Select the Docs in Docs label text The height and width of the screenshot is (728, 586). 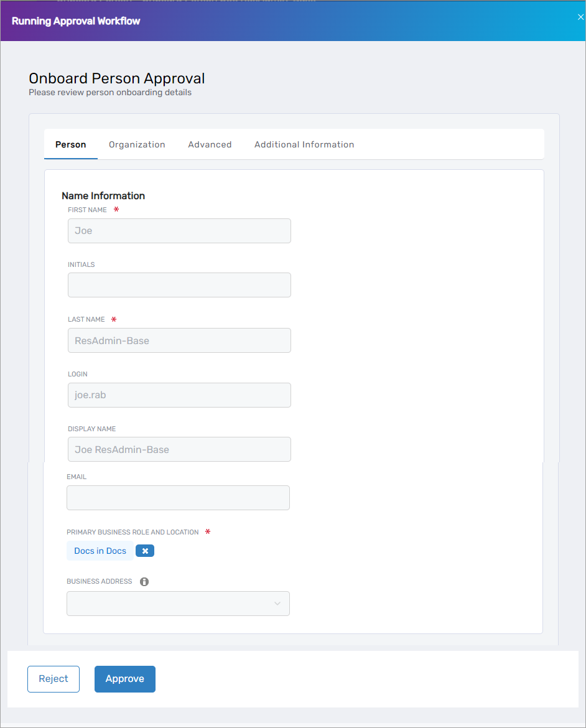point(100,551)
